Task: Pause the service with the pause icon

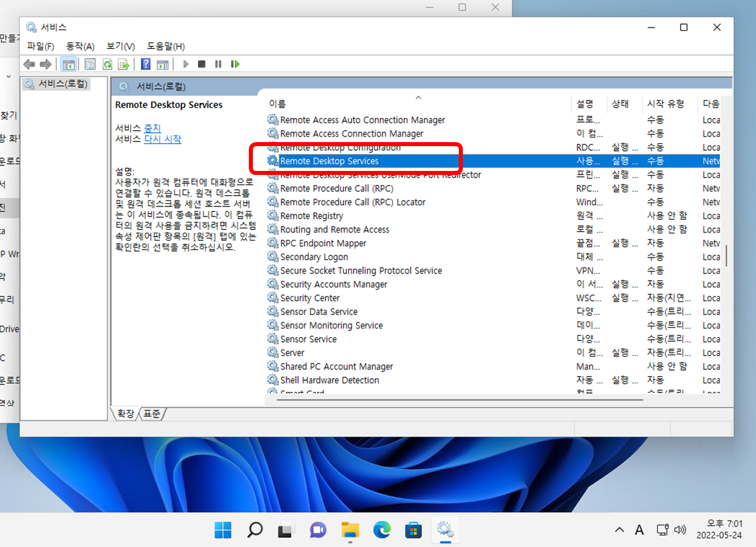Action: pyautogui.click(x=218, y=64)
